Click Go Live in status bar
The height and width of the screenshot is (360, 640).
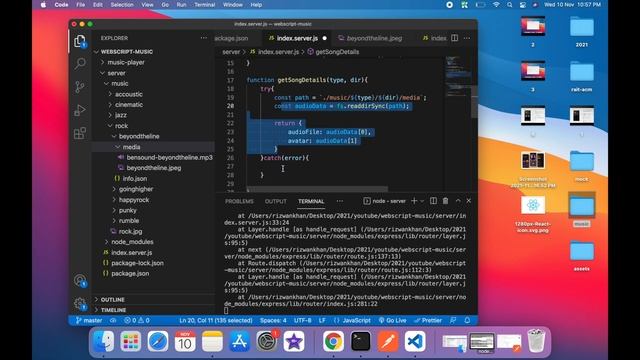click(x=392, y=320)
